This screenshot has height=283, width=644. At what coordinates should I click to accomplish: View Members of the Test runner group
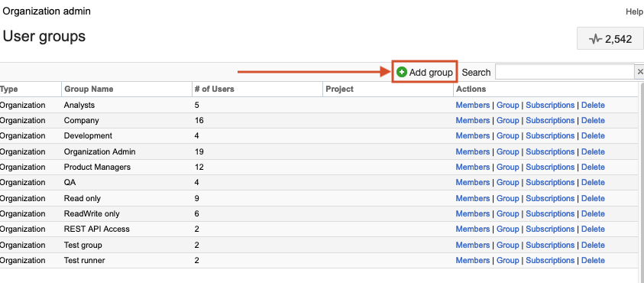click(x=473, y=260)
